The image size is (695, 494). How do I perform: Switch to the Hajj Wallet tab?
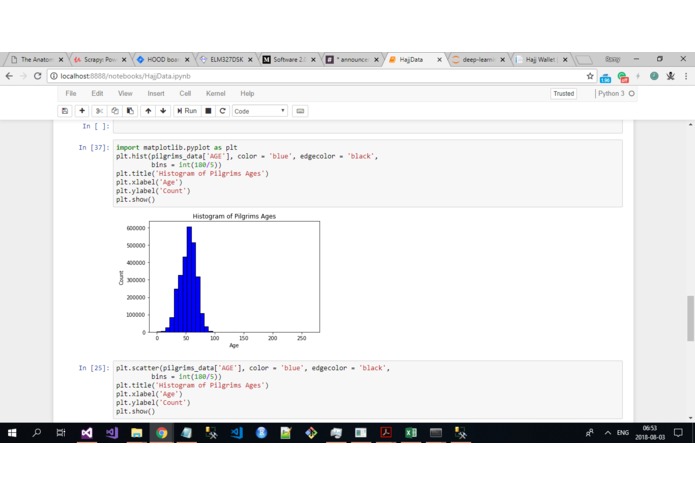click(540, 59)
